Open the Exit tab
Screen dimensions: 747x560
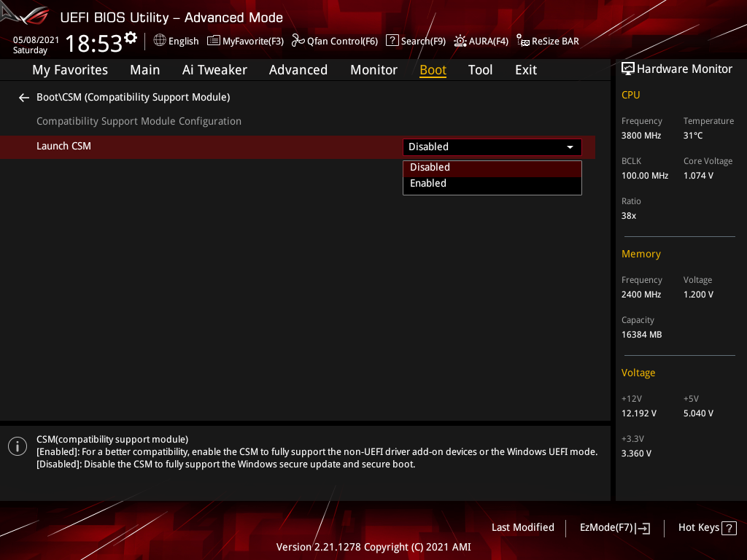pyautogui.click(x=526, y=70)
